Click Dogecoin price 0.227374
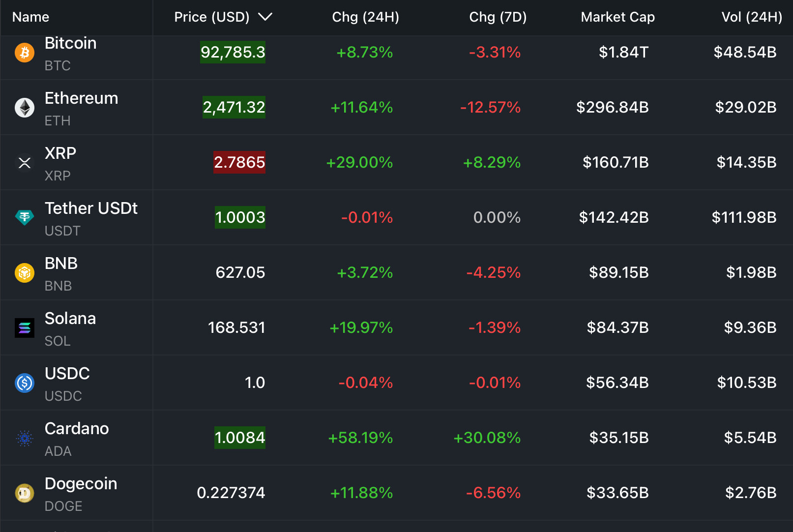 [x=231, y=493]
